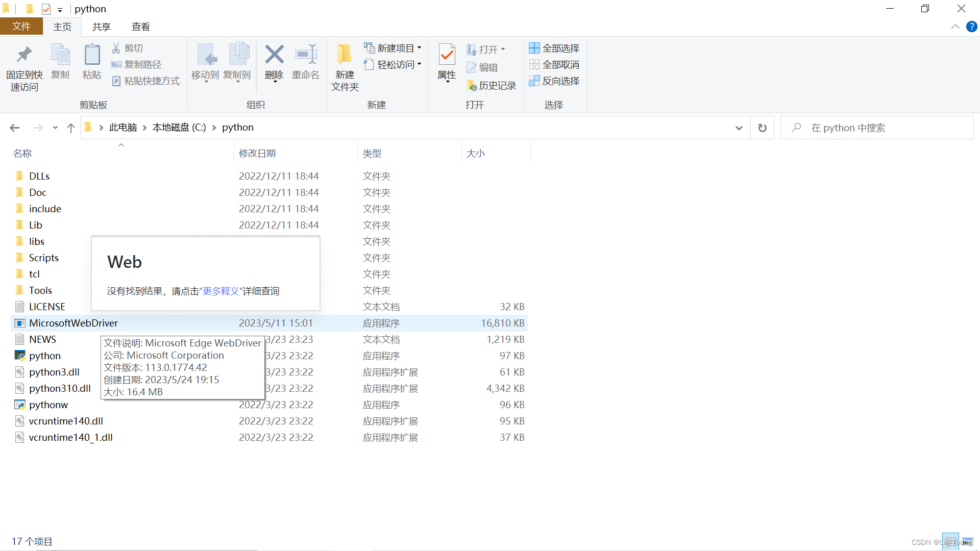This screenshot has width=980, height=551.
Task: Click the 更多释义 link in the Web popup
Action: [x=220, y=291]
